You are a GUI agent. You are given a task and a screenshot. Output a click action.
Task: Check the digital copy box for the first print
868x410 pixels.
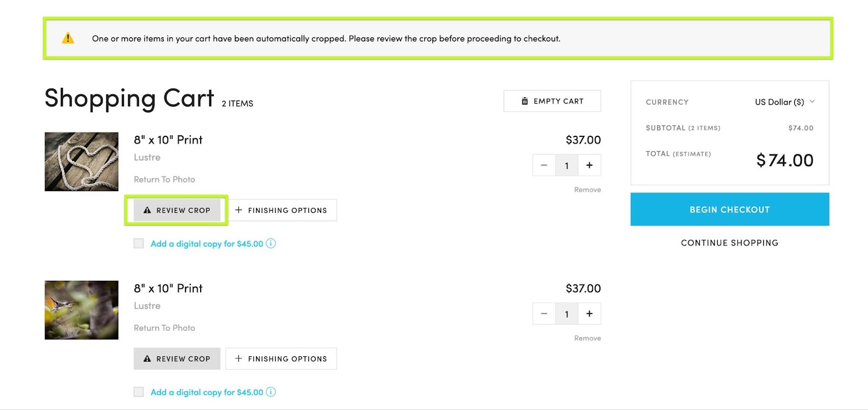(x=139, y=243)
